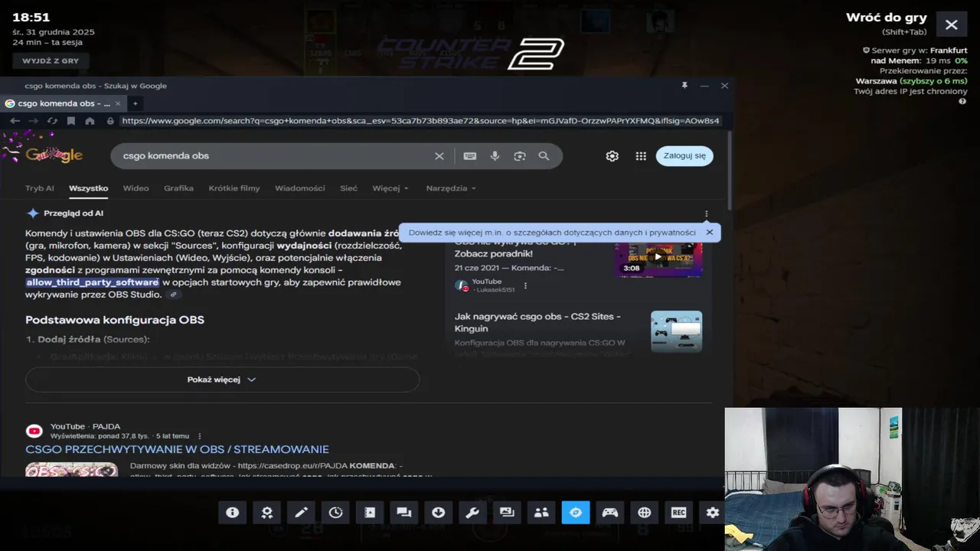Expand the Więcej search filter dropdown

[x=390, y=188]
